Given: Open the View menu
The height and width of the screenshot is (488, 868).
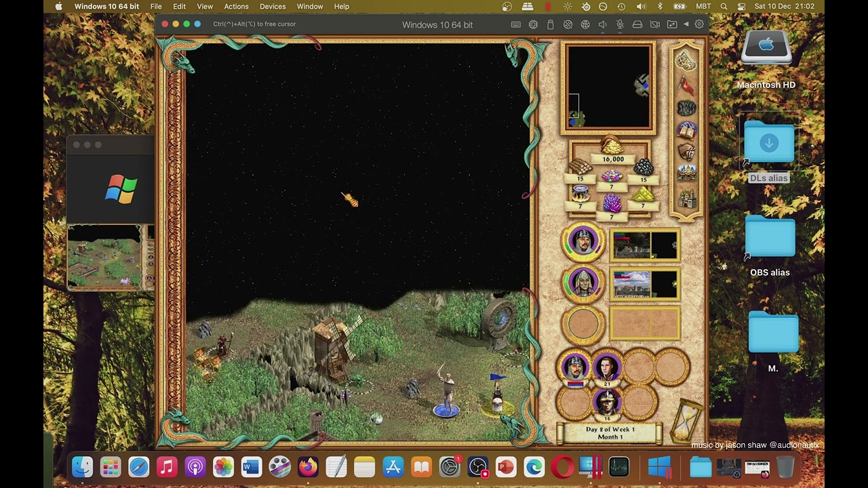Looking at the screenshot, I should pos(205,7).
